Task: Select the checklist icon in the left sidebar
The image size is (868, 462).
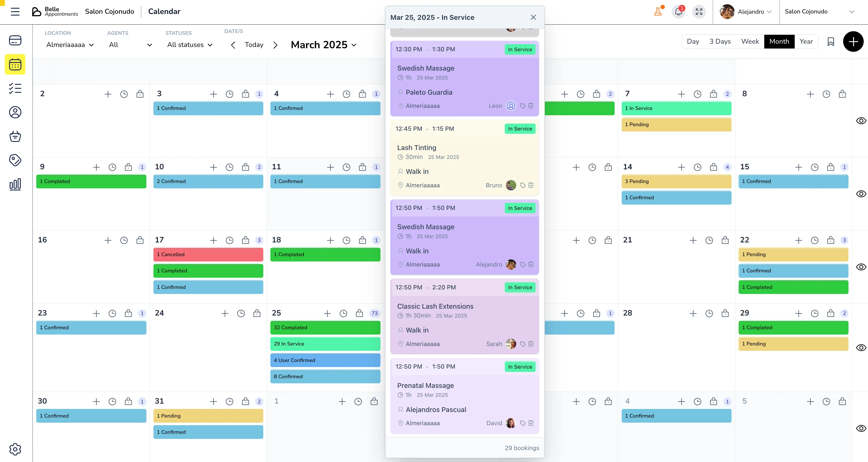Action: [x=15, y=88]
